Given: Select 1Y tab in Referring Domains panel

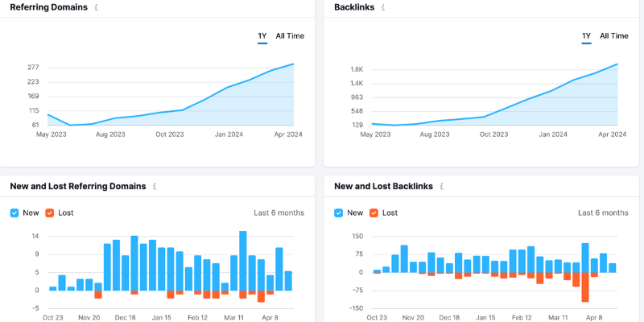Looking at the screenshot, I should pyautogui.click(x=262, y=36).
